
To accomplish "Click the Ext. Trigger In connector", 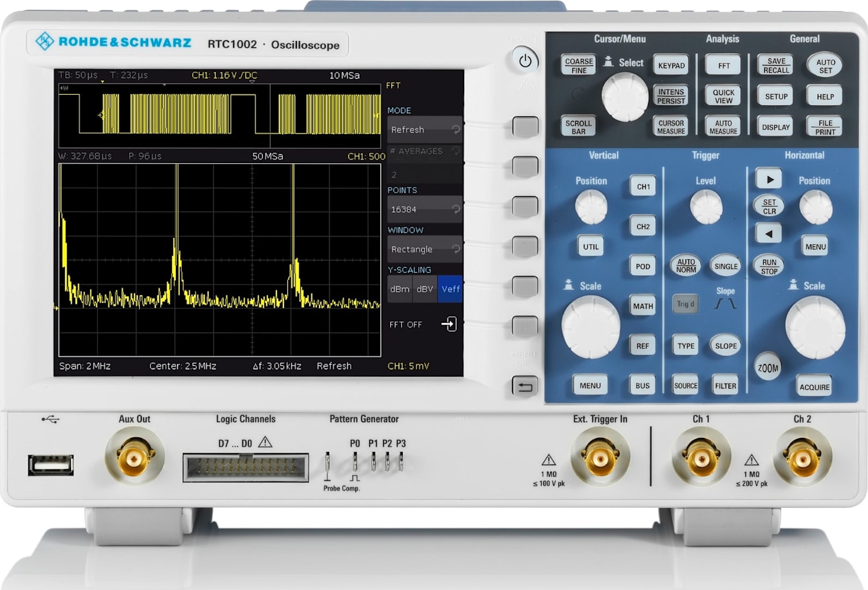I will pos(600,458).
